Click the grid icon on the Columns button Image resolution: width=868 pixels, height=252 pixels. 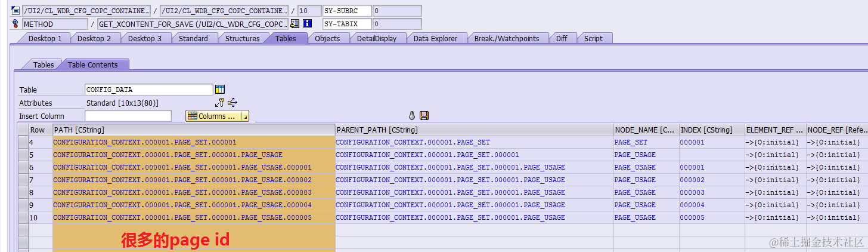[x=192, y=116]
